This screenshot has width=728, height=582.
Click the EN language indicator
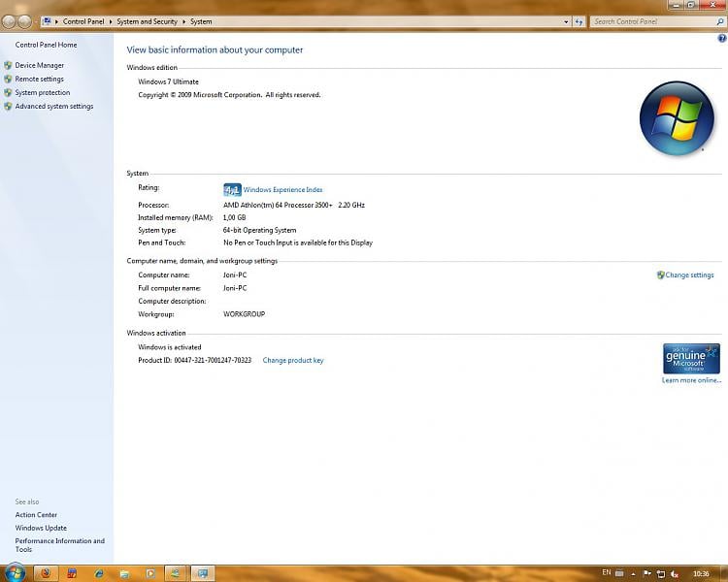pyautogui.click(x=607, y=572)
